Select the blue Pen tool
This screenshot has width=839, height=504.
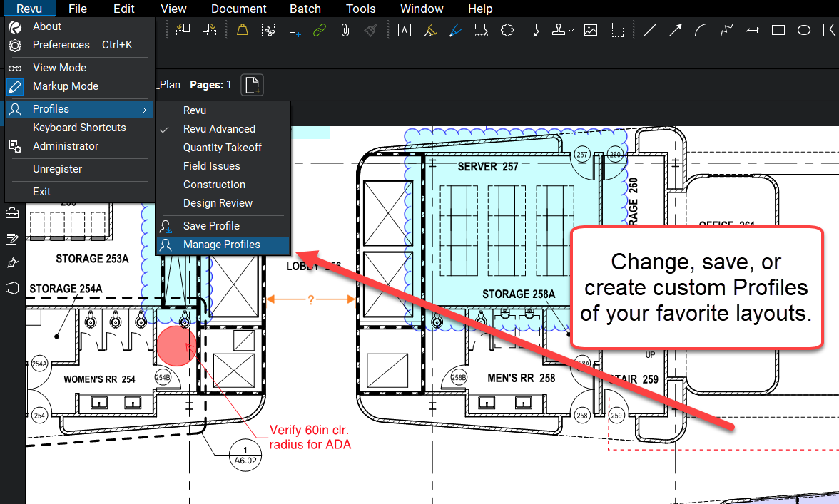[456, 30]
